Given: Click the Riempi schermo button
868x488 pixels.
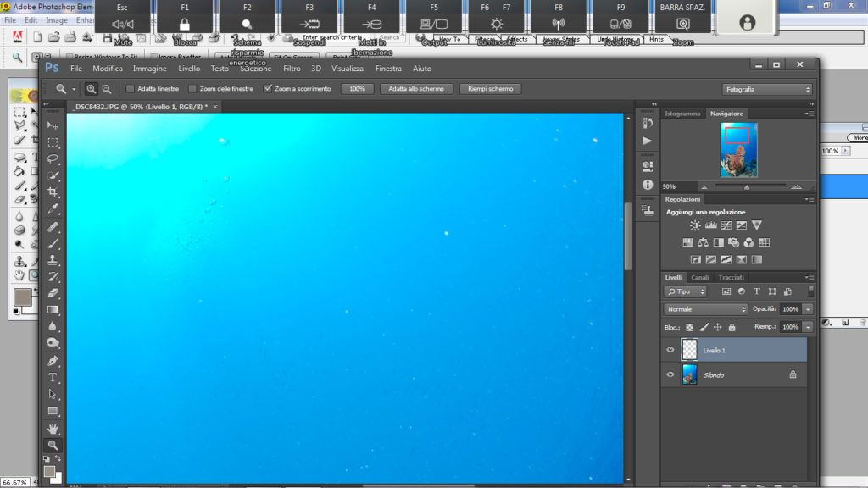Looking at the screenshot, I should click(x=490, y=88).
